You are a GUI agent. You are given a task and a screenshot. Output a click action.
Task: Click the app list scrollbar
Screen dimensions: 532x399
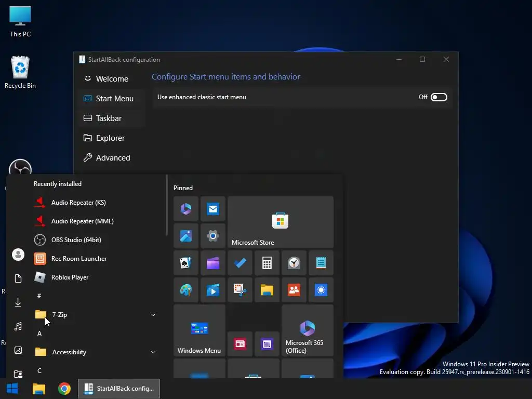(167, 205)
